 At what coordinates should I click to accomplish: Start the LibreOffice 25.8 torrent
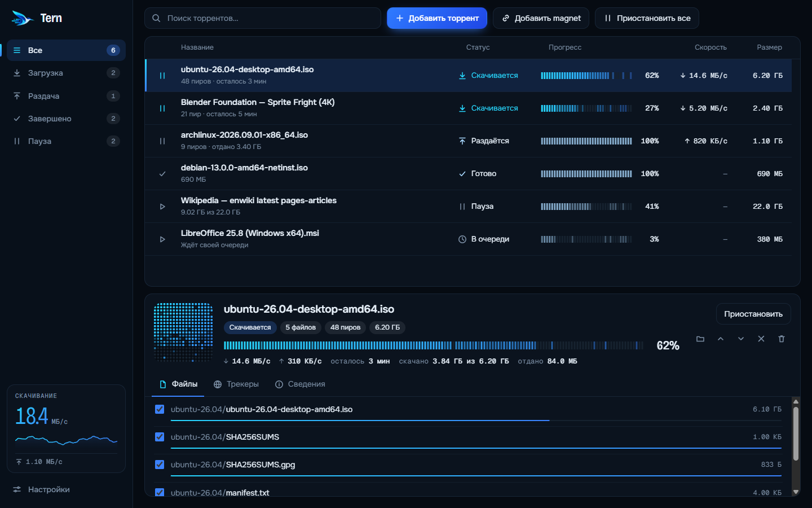pos(162,239)
